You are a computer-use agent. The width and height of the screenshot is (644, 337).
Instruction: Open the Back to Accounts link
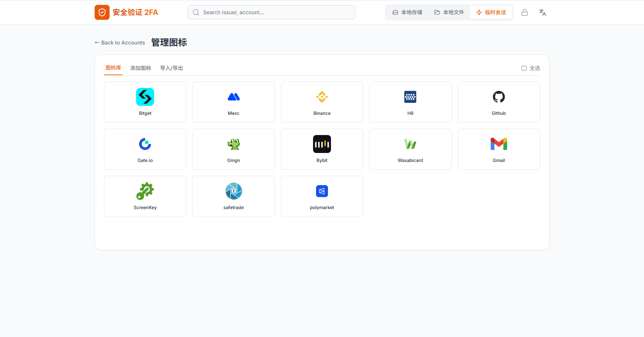click(x=119, y=42)
